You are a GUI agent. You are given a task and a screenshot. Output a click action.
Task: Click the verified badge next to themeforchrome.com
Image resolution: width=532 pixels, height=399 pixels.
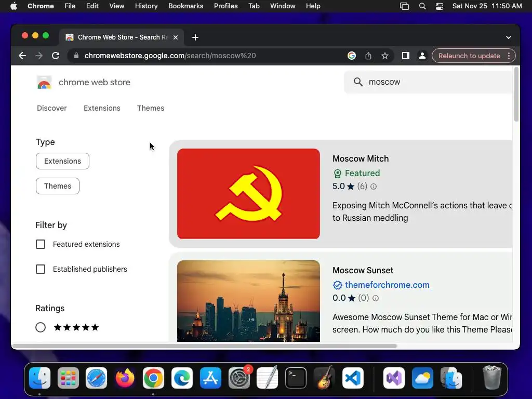pyautogui.click(x=337, y=285)
